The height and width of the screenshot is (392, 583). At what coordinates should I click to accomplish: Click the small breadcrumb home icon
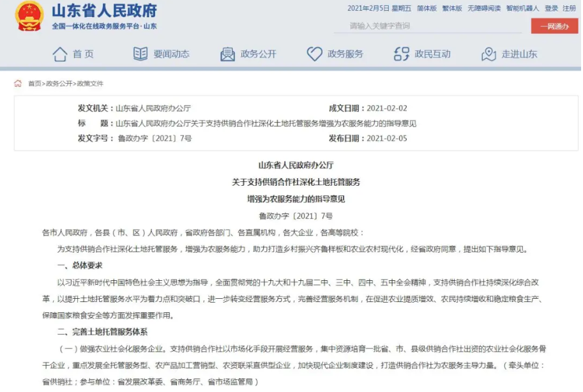point(18,84)
